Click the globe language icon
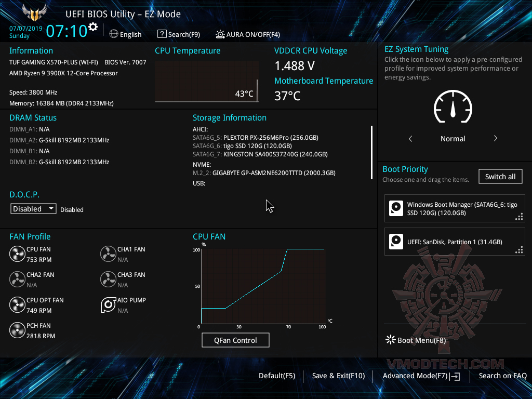The height and width of the screenshot is (399, 532). point(114,34)
